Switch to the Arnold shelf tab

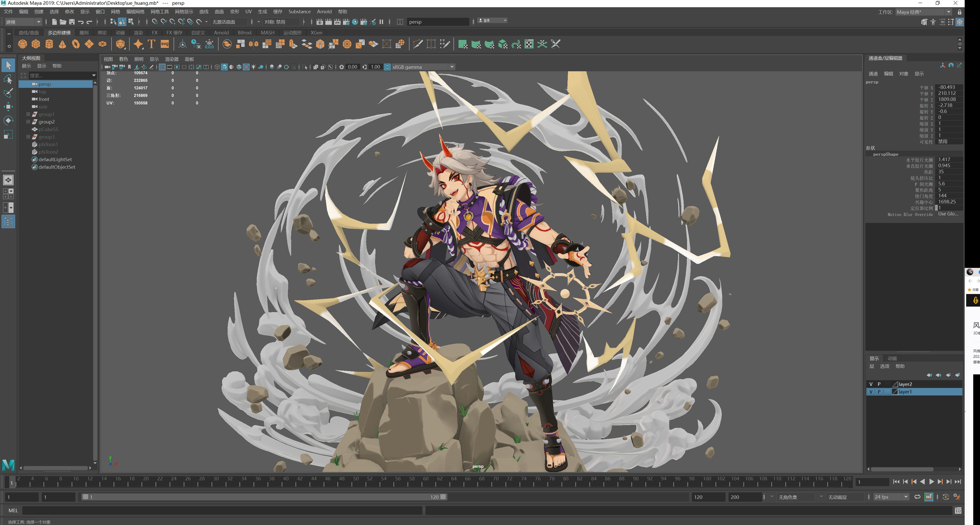(x=221, y=33)
